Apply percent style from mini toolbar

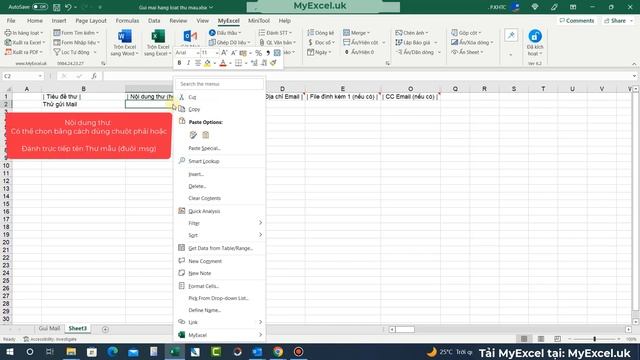258,53
